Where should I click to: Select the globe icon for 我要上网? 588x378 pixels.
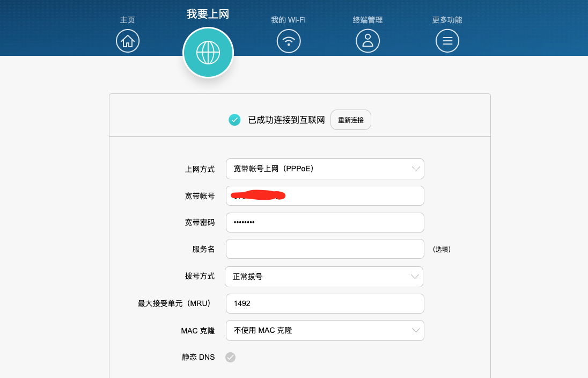208,52
